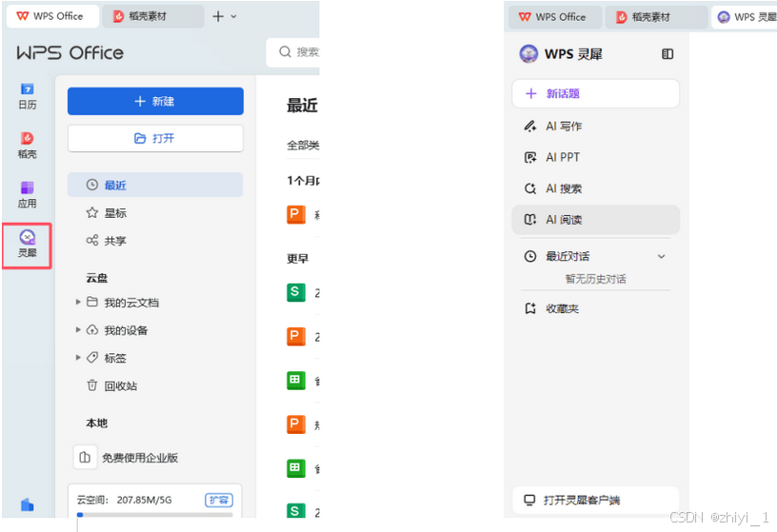The height and width of the screenshot is (532, 777).
Task: Open AI PPT tool
Action: tap(596, 157)
